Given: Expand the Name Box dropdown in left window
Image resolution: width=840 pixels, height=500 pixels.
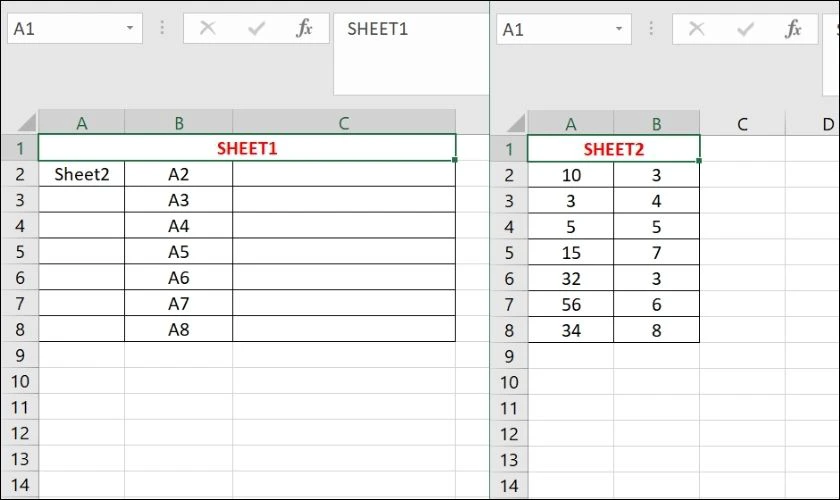Looking at the screenshot, I should click(x=130, y=28).
